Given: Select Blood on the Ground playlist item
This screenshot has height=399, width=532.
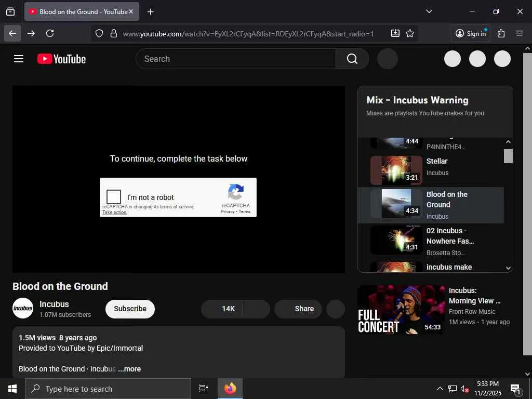Looking at the screenshot, I should coord(431,205).
